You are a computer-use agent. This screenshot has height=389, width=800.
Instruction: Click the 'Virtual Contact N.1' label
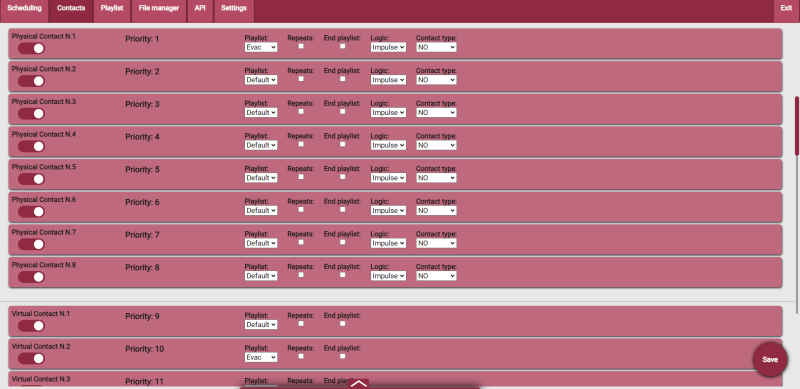point(41,314)
